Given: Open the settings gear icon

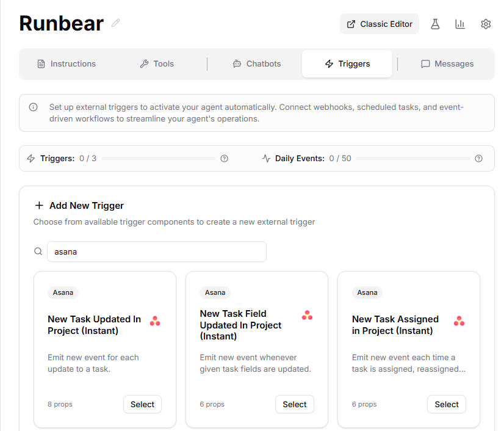Looking at the screenshot, I should tap(486, 24).
